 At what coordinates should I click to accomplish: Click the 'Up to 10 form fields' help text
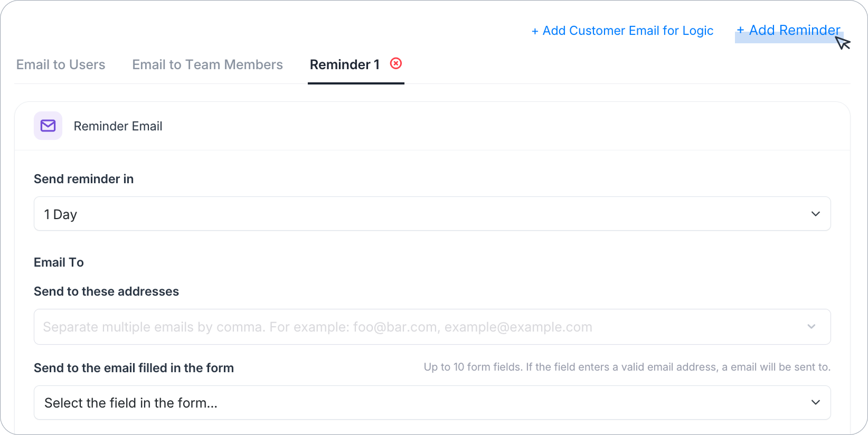[x=627, y=367]
